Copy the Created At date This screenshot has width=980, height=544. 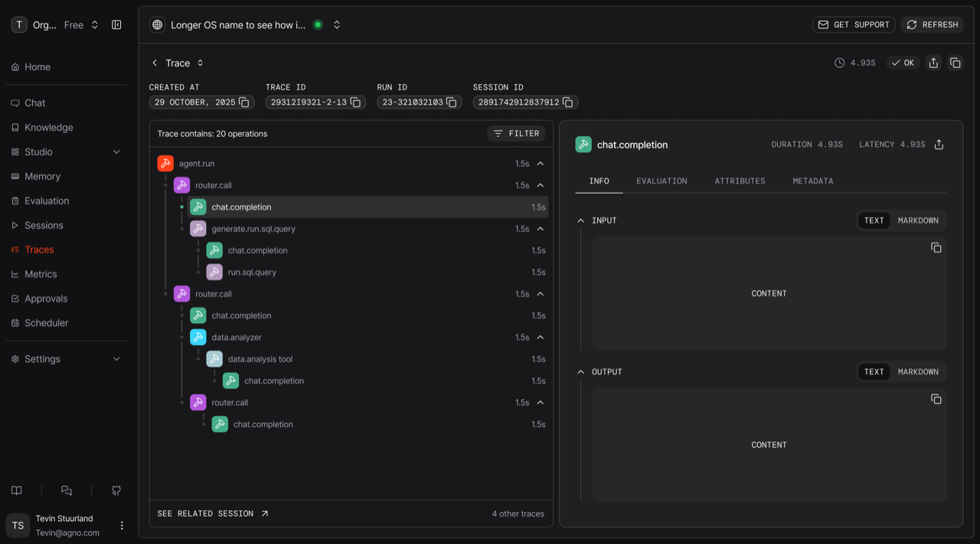pos(244,102)
